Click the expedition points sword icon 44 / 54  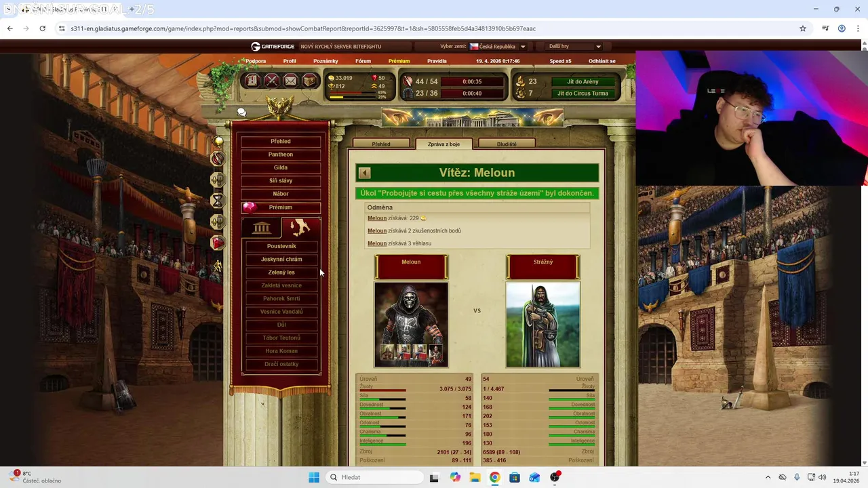coord(408,81)
